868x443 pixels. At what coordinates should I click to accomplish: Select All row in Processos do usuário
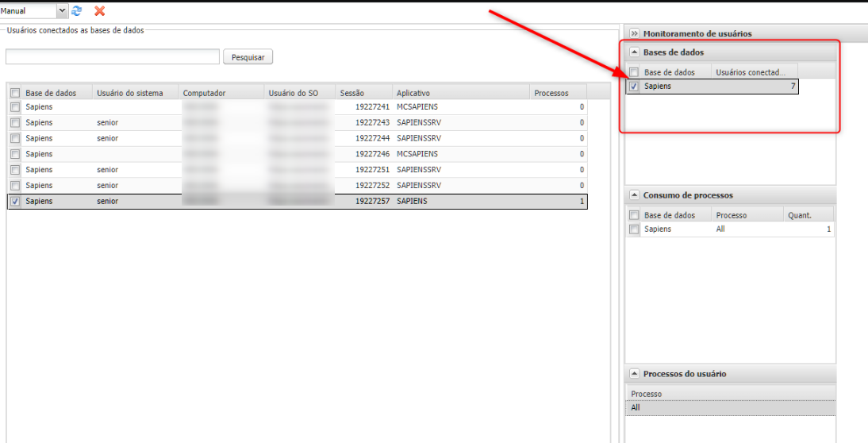coord(731,407)
